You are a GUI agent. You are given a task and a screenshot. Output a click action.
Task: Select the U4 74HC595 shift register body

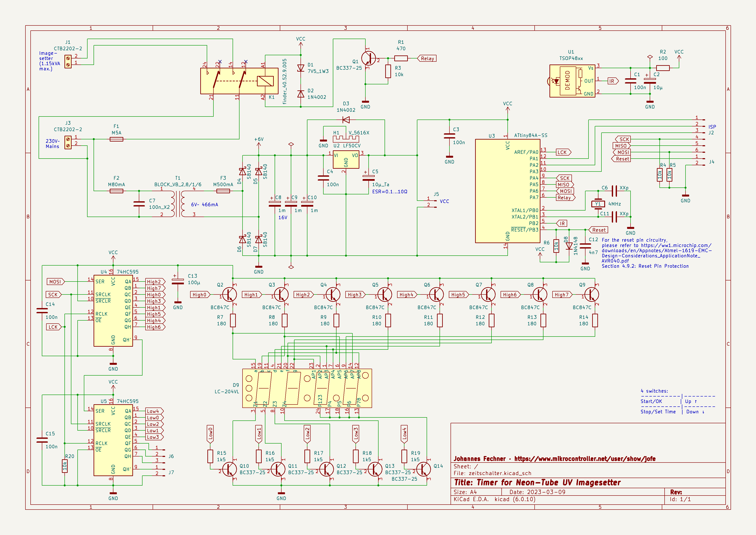pos(113,311)
